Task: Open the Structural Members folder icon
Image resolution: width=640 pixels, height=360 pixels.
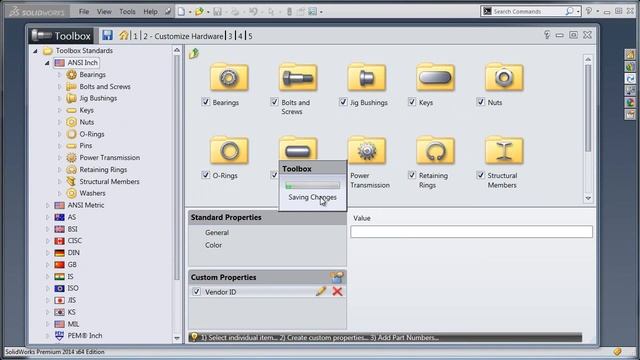Action: 504,150
